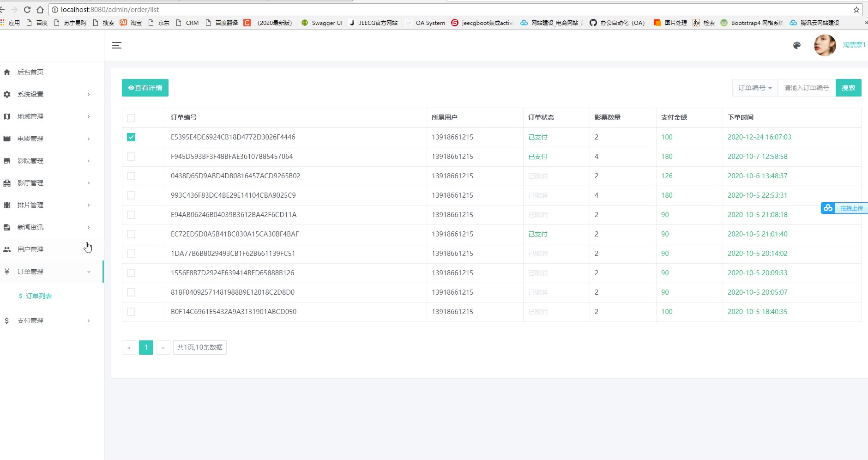Expand the 支付管理 sidebar menu
The height and width of the screenshot is (460, 868).
coord(46,321)
